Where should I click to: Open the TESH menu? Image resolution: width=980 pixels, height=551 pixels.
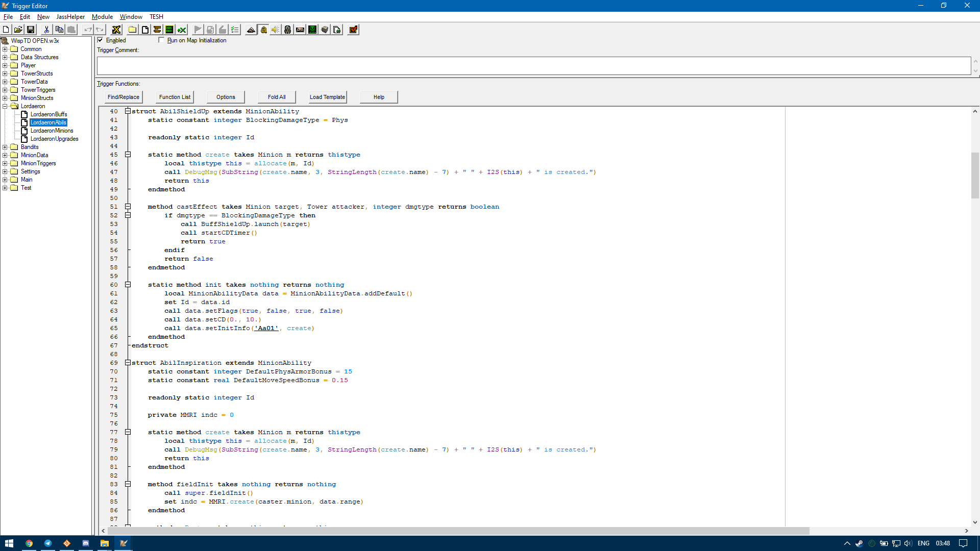156,17
